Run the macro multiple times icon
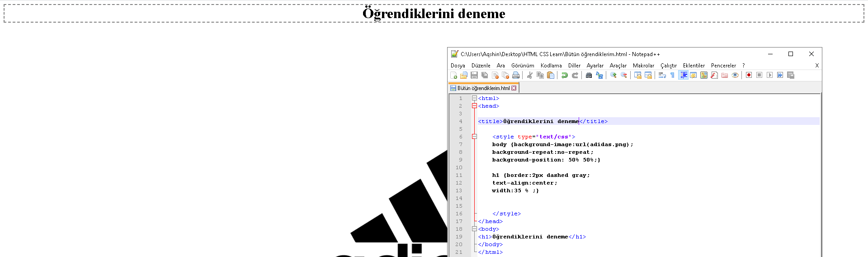868x257 pixels. point(780,75)
